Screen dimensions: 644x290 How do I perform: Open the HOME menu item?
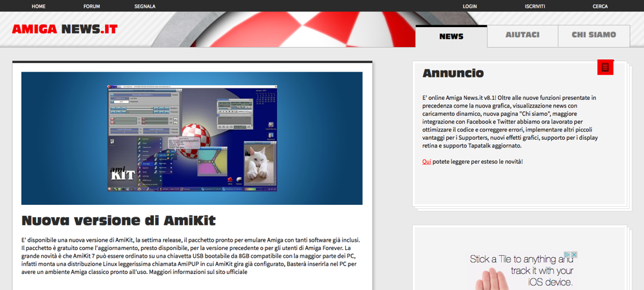coord(39,6)
